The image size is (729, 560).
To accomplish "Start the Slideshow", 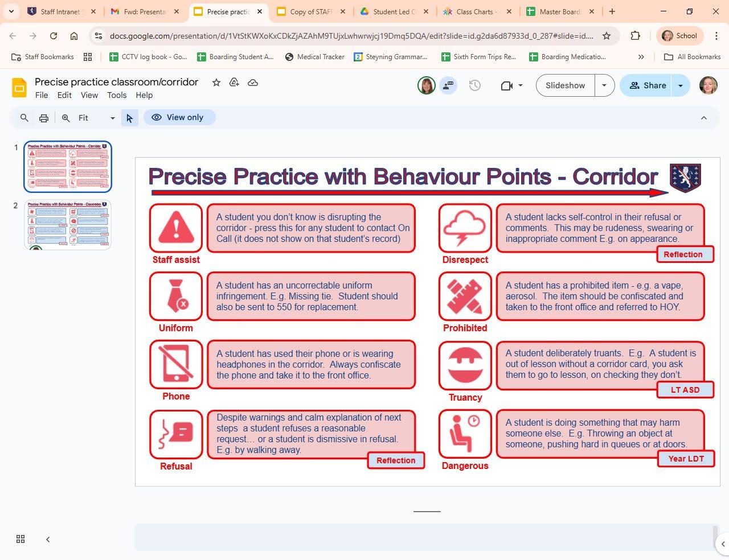I will pyautogui.click(x=565, y=85).
